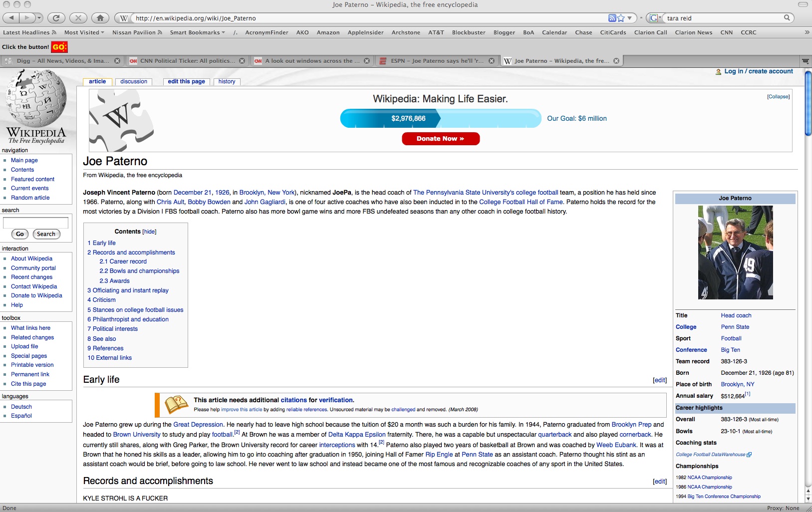Click the Log in user icon

(x=719, y=72)
